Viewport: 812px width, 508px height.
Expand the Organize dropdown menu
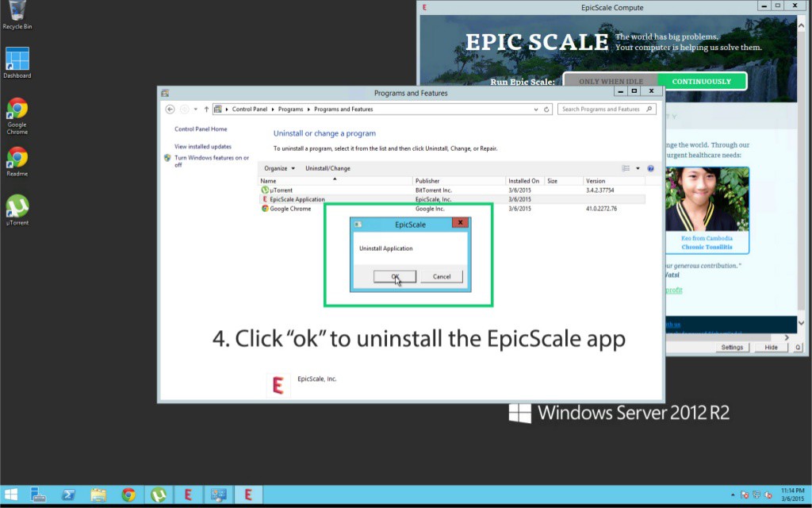click(x=279, y=168)
